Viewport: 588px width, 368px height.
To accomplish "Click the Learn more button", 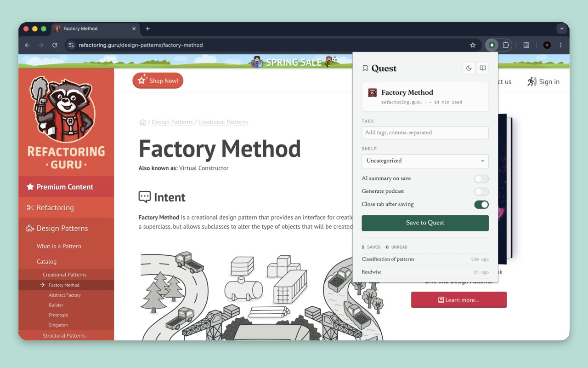I will click(459, 300).
